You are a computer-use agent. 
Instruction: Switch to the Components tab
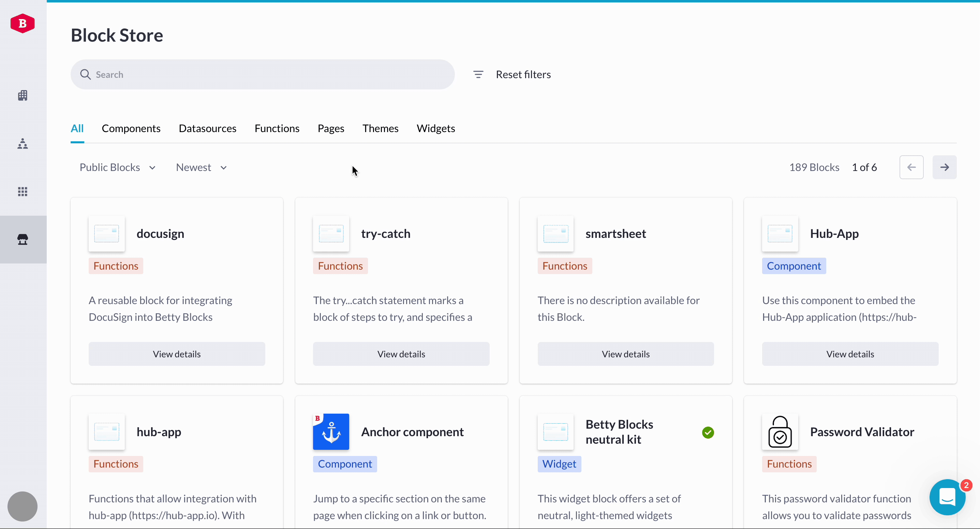pyautogui.click(x=131, y=128)
